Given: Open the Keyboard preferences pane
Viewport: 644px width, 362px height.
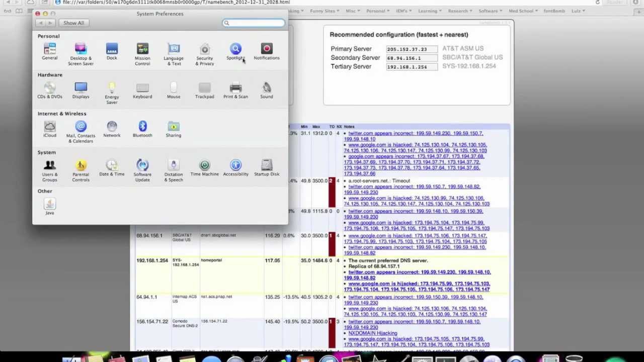Looking at the screenshot, I should (x=142, y=90).
